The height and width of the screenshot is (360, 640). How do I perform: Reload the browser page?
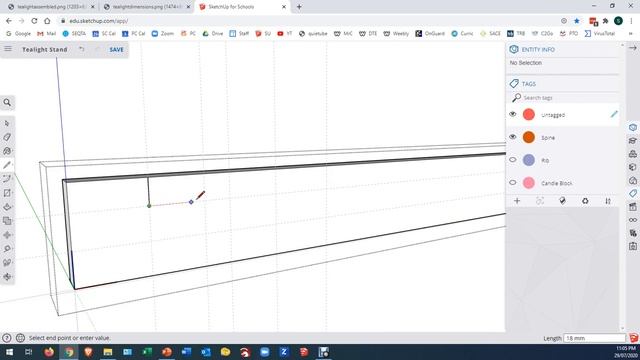[x=34, y=21]
